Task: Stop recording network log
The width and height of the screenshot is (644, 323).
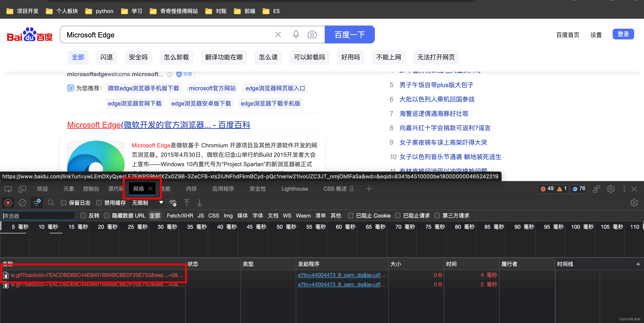Action: tap(8, 203)
